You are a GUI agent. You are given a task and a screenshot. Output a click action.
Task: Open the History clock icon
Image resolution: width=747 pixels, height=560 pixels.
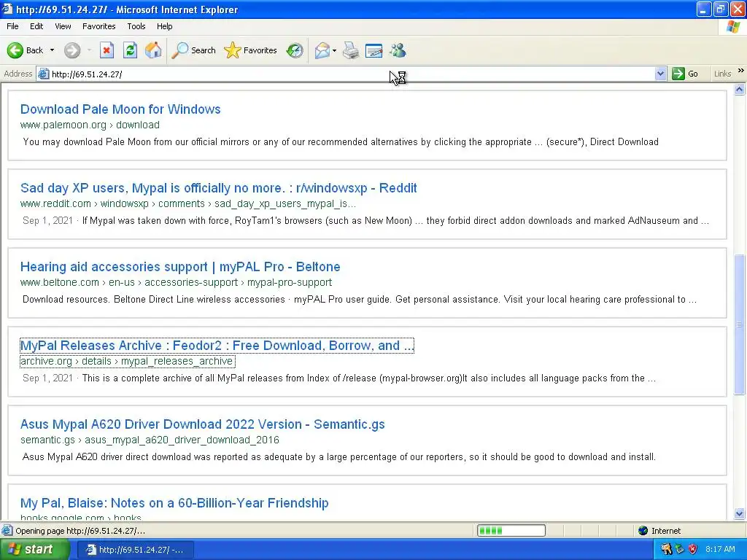point(295,50)
